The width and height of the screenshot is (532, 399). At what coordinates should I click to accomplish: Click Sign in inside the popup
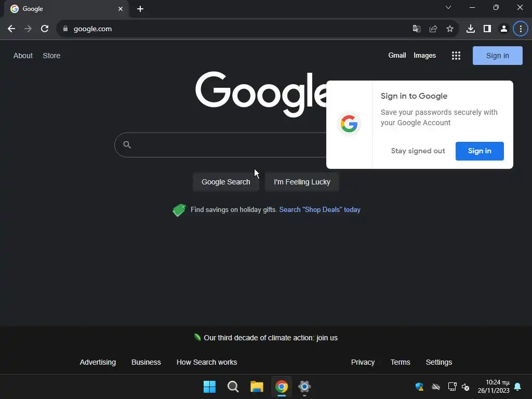tap(480, 151)
